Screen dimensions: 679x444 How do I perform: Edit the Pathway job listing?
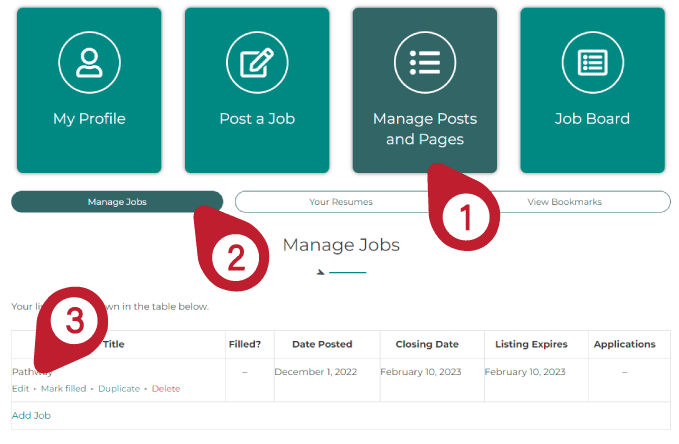click(x=20, y=388)
